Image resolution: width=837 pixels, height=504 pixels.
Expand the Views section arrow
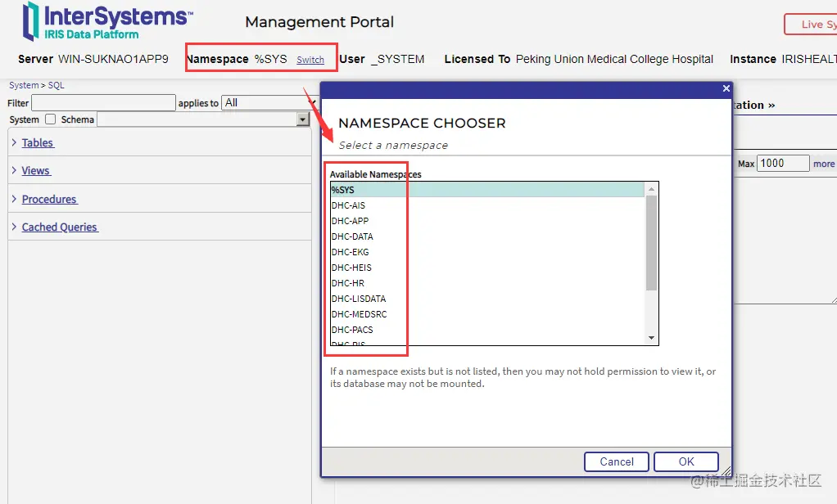pos(14,170)
